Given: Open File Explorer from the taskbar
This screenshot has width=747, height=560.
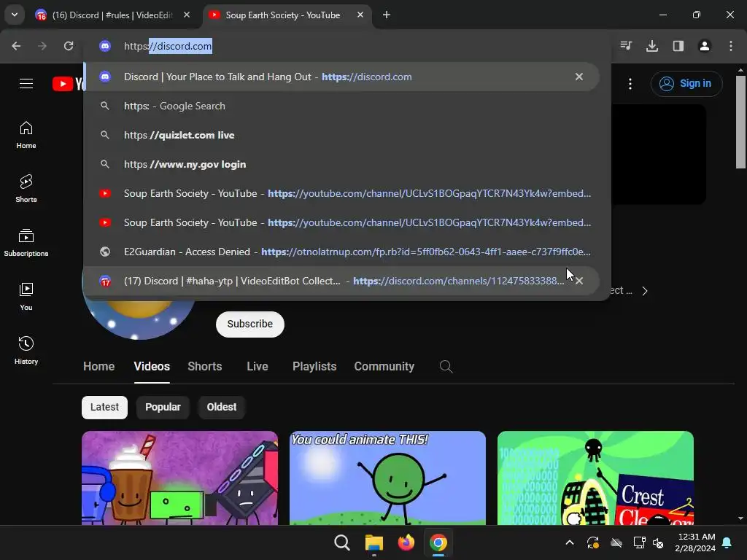Looking at the screenshot, I should tap(374, 542).
